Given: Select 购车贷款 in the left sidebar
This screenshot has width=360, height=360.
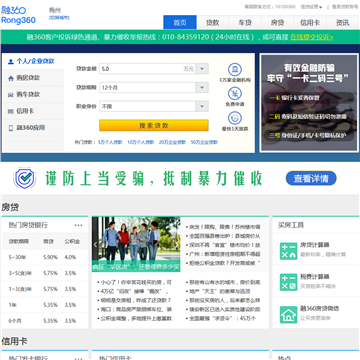Looking at the screenshot, I should click(x=32, y=95).
